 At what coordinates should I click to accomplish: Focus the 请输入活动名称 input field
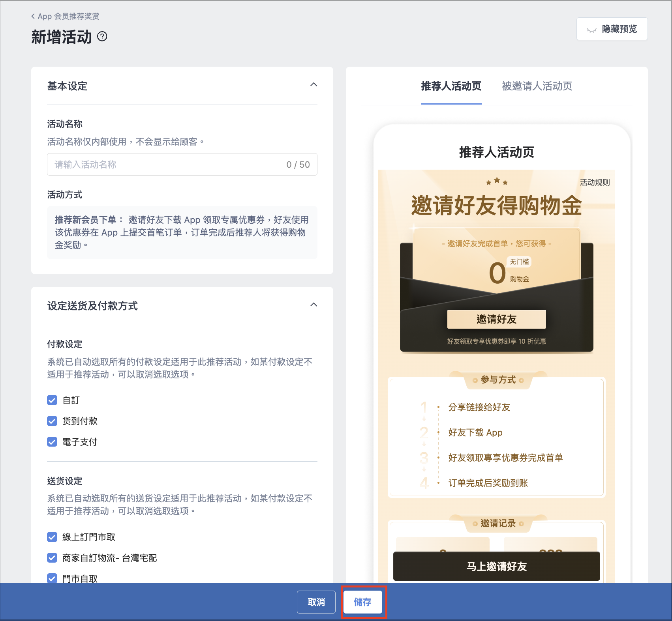click(182, 165)
